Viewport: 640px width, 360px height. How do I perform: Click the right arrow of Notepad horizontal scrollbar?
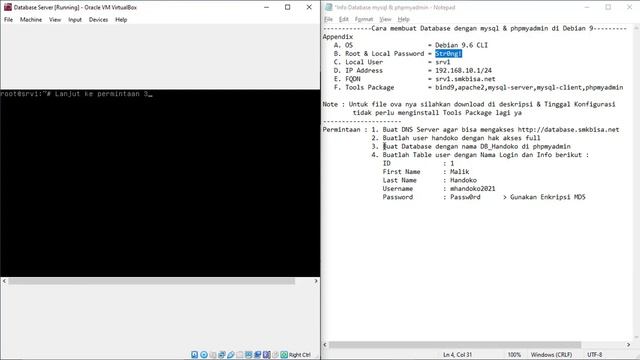click(x=628, y=345)
